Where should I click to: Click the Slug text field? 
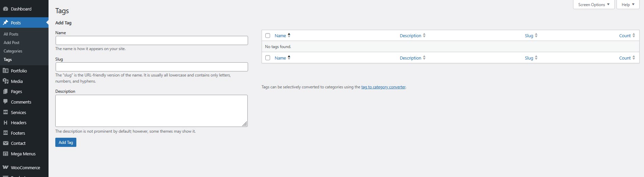point(152,67)
